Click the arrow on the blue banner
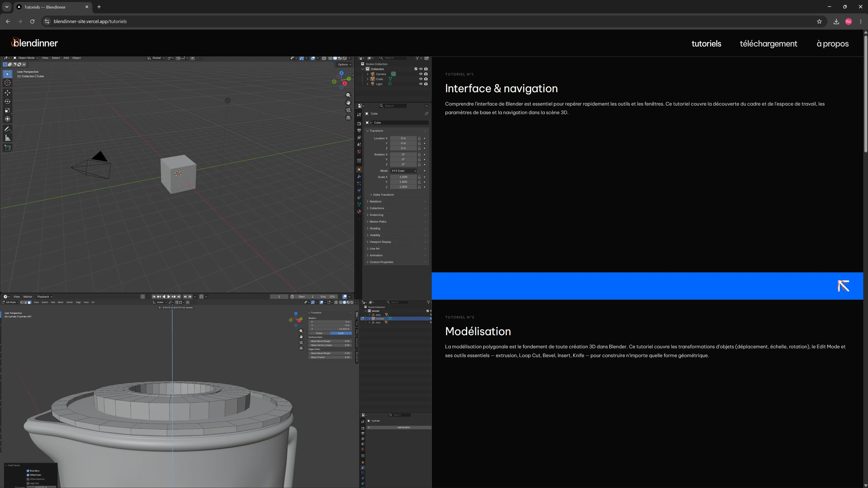868x488 pixels. tap(843, 286)
